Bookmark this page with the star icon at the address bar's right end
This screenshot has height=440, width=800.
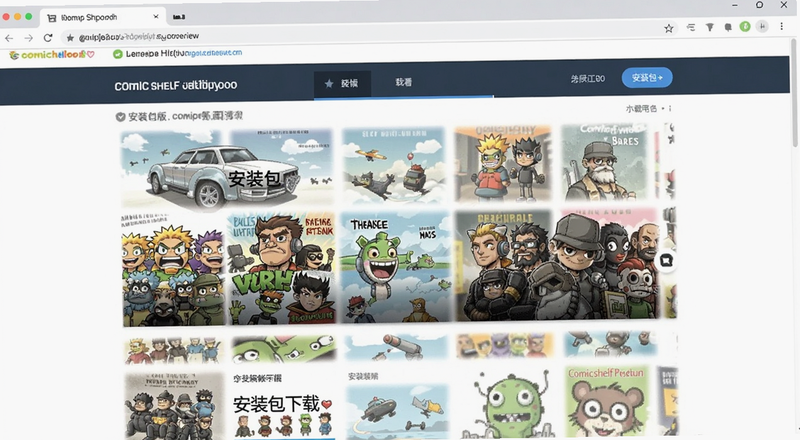click(669, 28)
